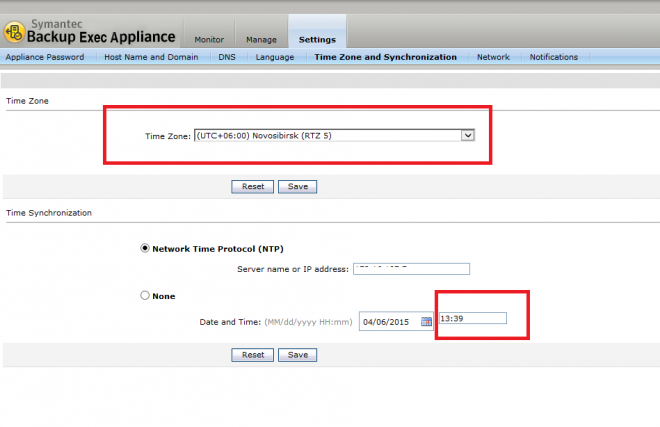Save the Time Synchronization settings
The height and width of the screenshot is (427, 660).
(298, 355)
